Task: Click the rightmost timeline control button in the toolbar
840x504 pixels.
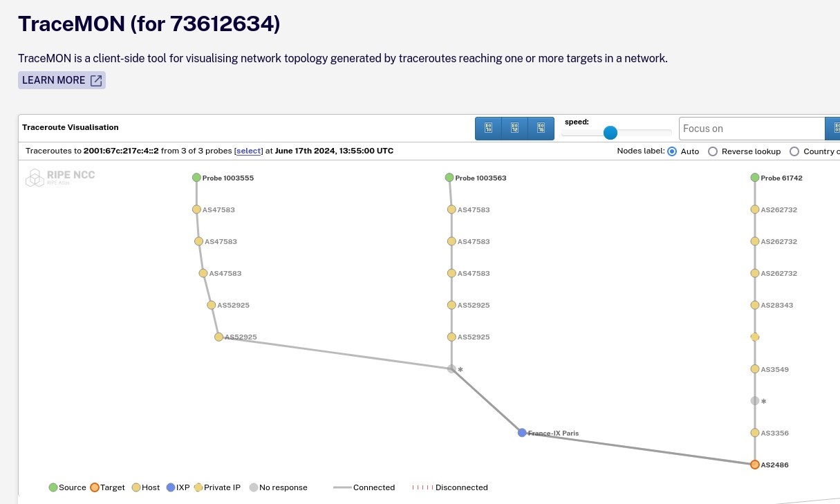Action: click(x=541, y=128)
